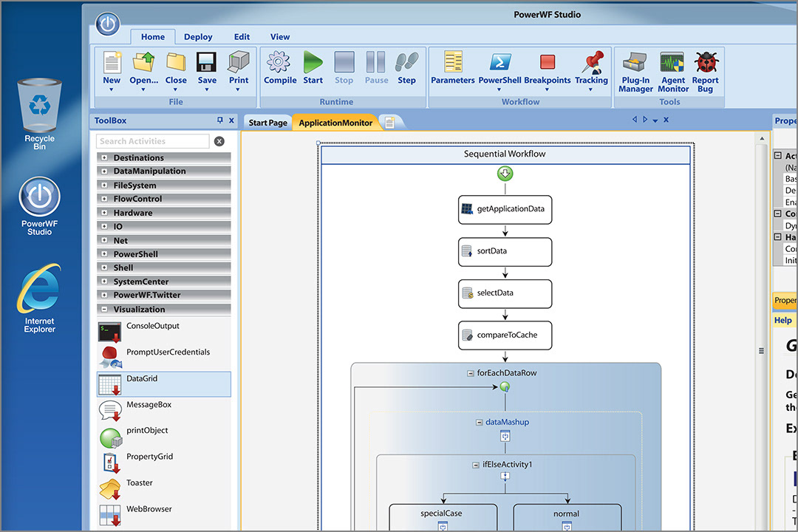This screenshot has width=798, height=532.
Task: Select the DataGrid activity in ToolBox
Action: [x=163, y=384]
